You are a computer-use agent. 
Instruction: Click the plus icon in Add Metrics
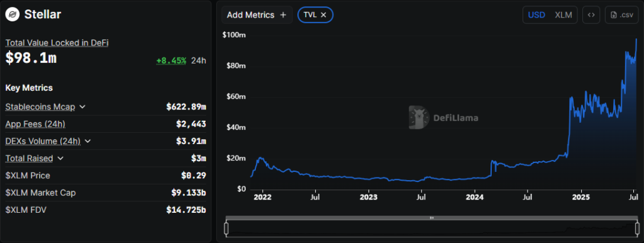(283, 15)
